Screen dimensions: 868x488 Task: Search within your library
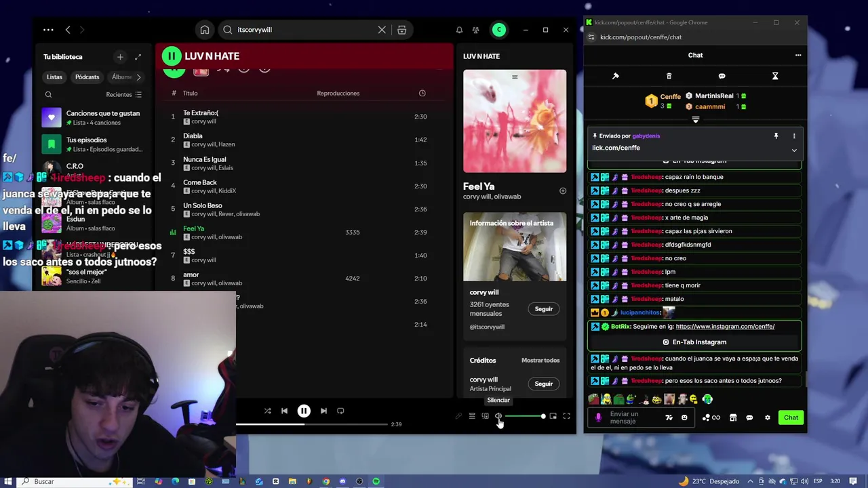click(48, 95)
